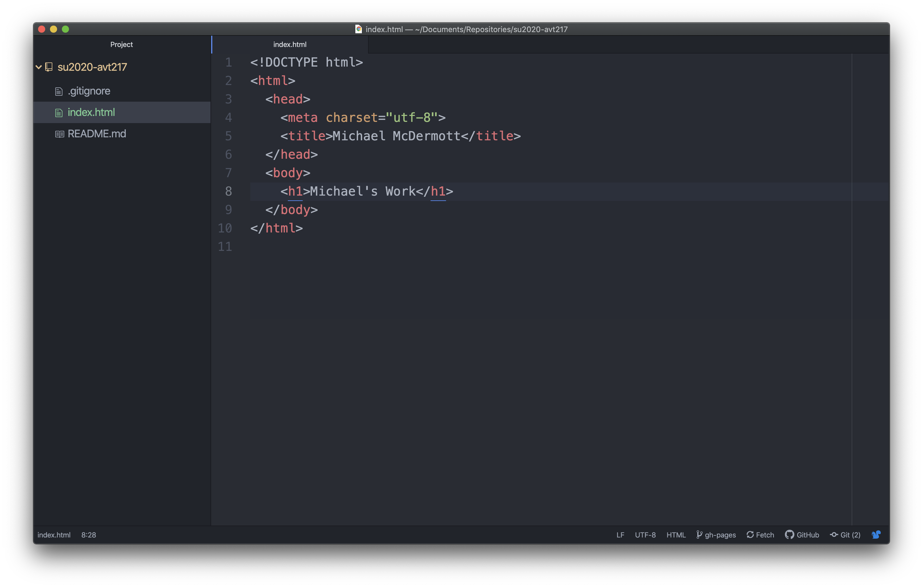Click the Michael McDermott title text
Image resolution: width=923 pixels, height=588 pixels.
coord(396,136)
